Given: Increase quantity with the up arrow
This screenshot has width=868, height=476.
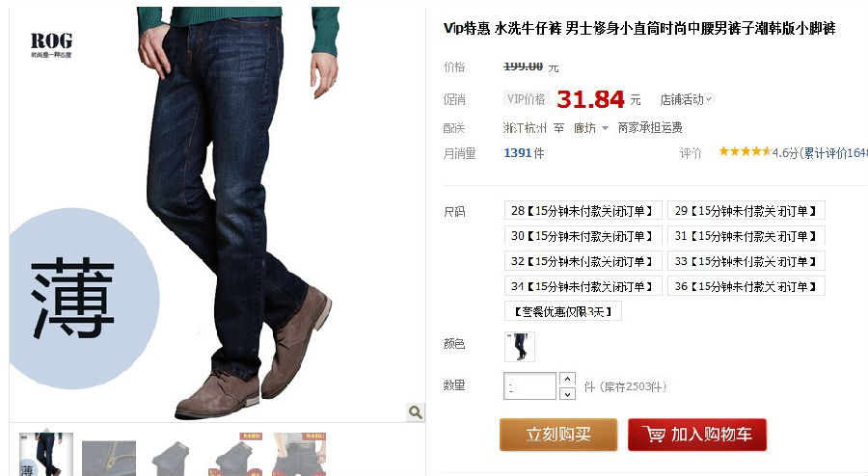Looking at the screenshot, I should [x=567, y=380].
